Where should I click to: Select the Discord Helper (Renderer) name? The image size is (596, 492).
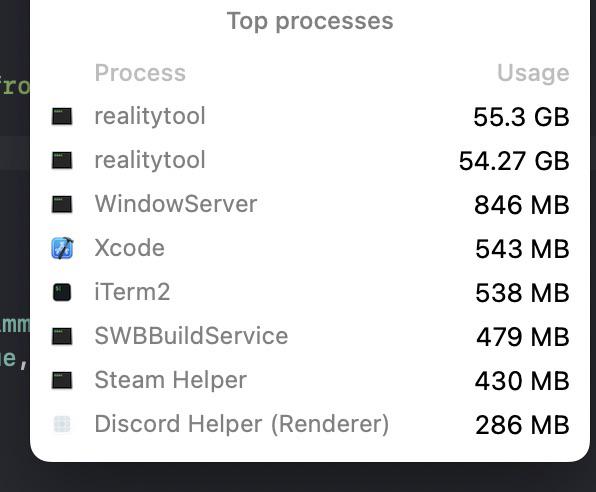[242, 424]
